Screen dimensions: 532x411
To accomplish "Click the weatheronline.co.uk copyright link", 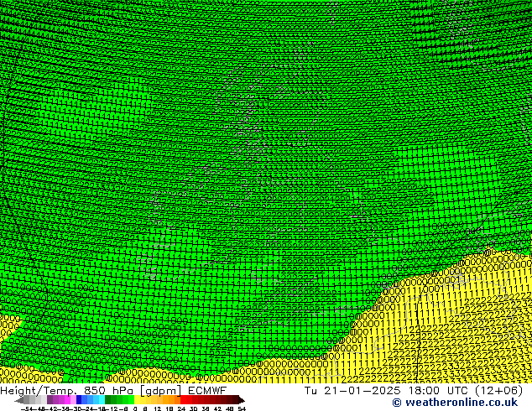I will tap(455, 403).
